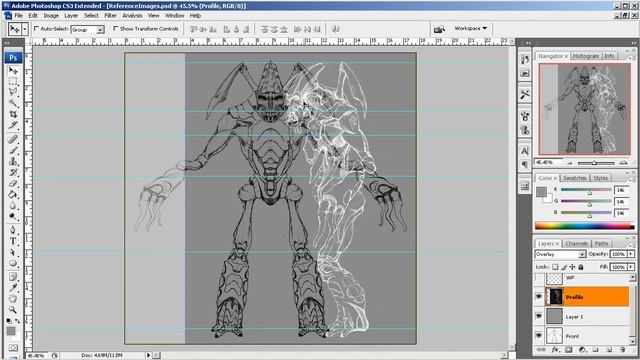Viewport: 640px width, 360px height.
Task: Toggle lock image pixels brush icon
Action: coord(564,267)
